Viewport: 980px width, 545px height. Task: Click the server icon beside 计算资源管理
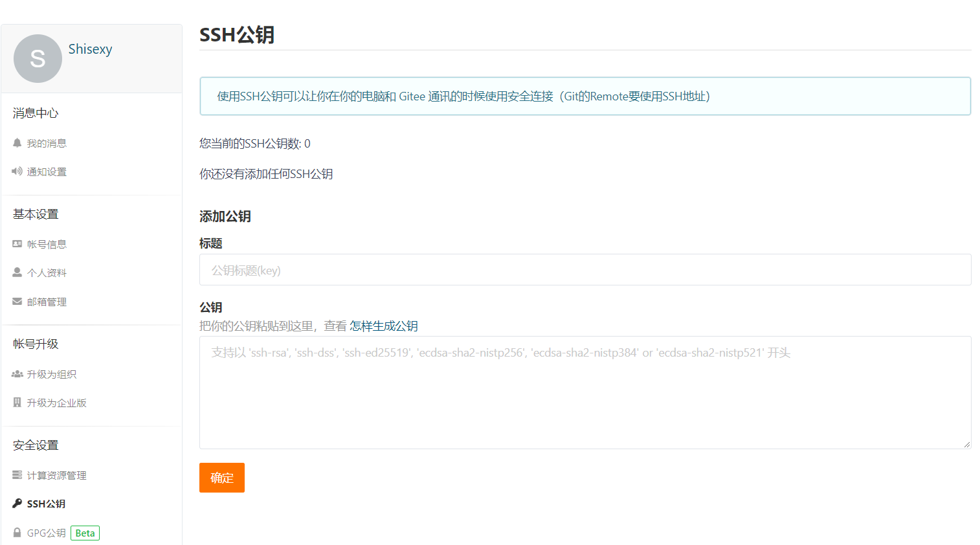coord(17,475)
